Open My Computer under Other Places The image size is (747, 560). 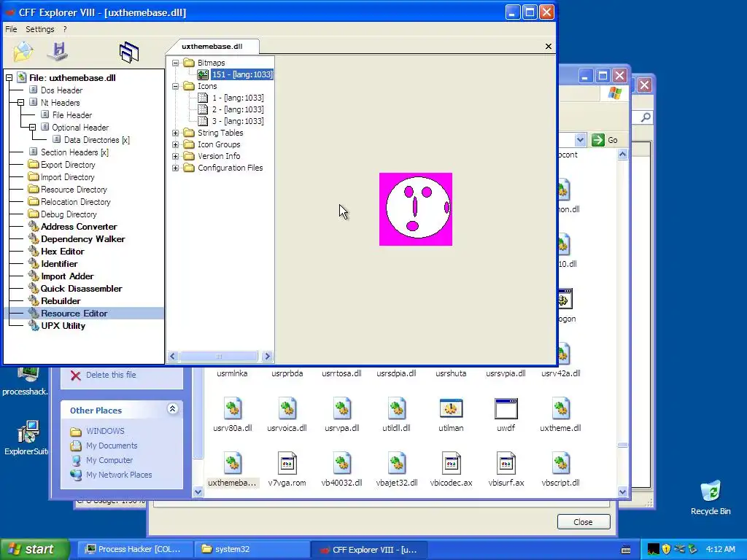[109, 461]
